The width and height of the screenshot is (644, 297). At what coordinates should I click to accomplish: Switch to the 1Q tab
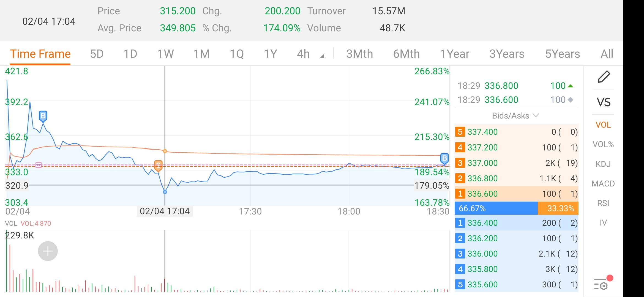tap(237, 54)
